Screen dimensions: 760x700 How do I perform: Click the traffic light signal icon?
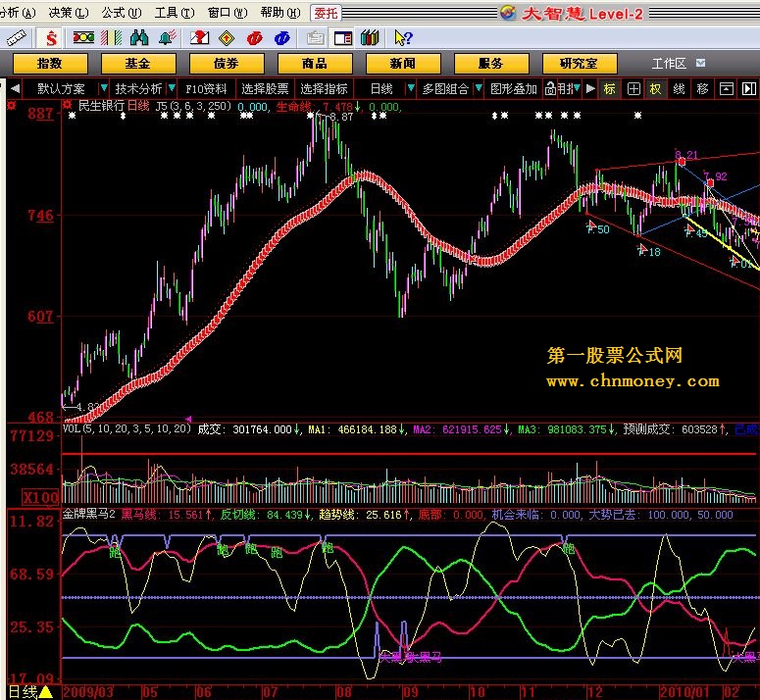pyautogui.click(x=83, y=37)
